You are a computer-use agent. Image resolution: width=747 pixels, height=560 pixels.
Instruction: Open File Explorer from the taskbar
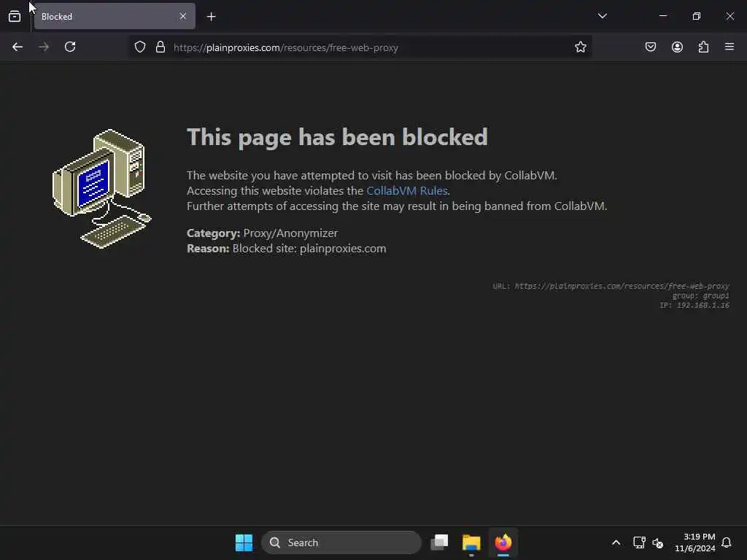pyautogui.click(x=471, y=542)
